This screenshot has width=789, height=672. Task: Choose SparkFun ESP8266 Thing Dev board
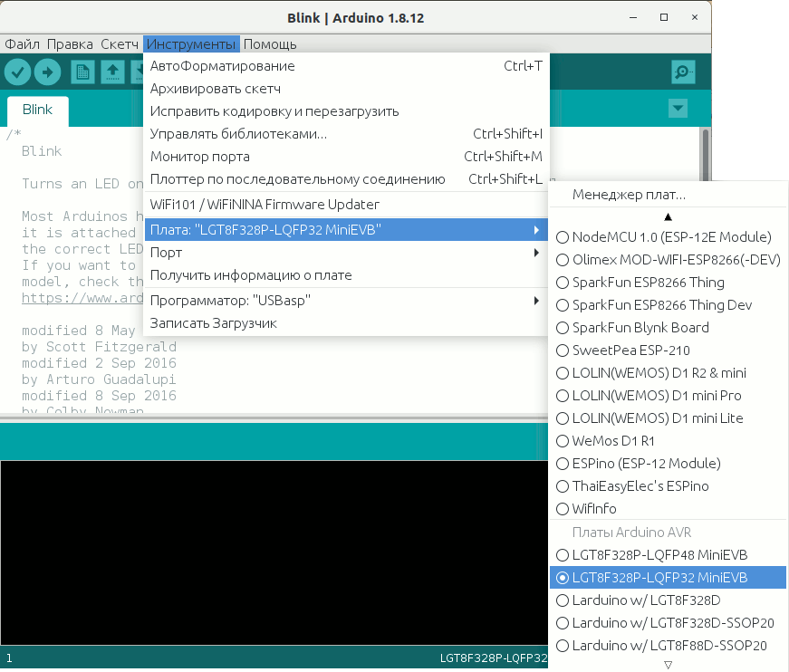click(x=668, y=305)
